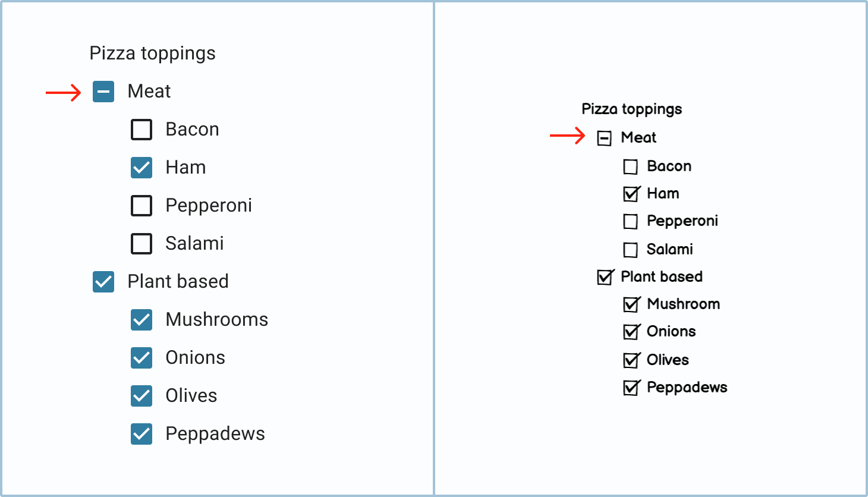Uncheck the blue Ham checkbox

coord(141,168)
